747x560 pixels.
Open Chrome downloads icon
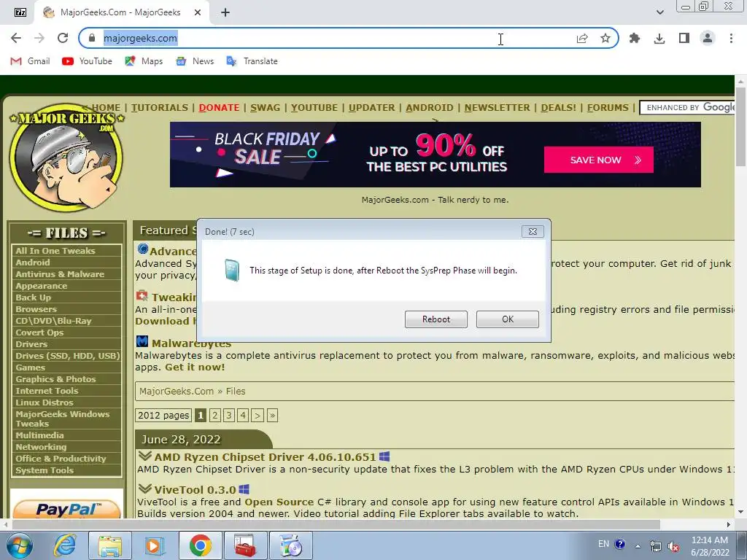point(659,38)
